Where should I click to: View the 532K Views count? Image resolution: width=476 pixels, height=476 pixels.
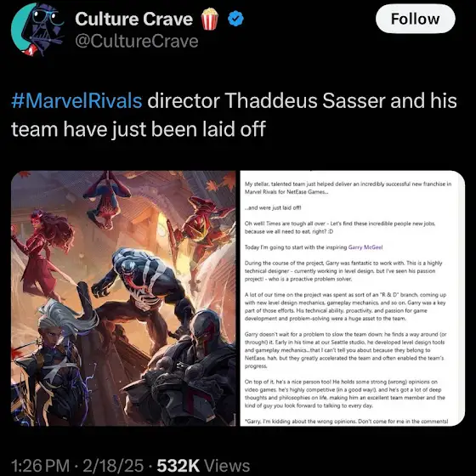203,466
